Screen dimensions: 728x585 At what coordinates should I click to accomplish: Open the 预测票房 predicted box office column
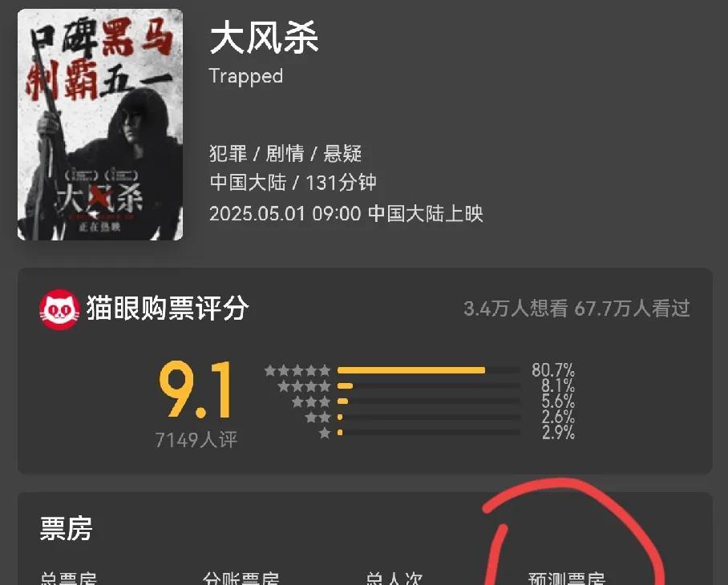[x=567, y=579]
